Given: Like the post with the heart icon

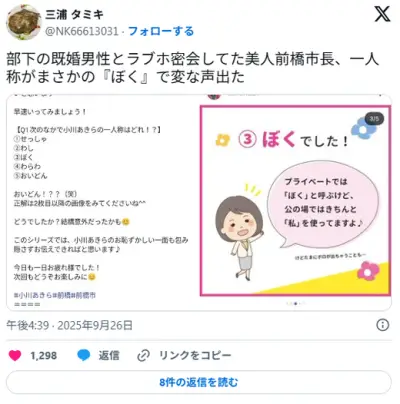Looking at the screenshot, I should pos(15,355).
